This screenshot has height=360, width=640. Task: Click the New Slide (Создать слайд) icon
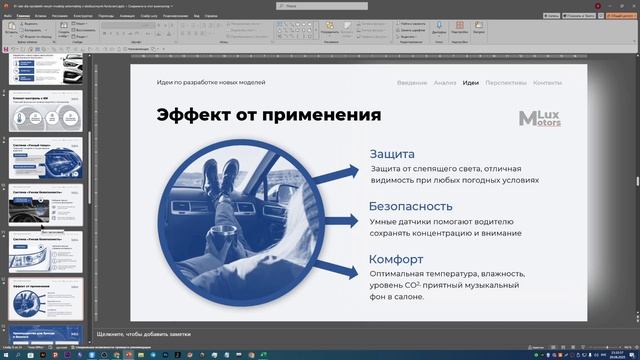pos(64,26)
